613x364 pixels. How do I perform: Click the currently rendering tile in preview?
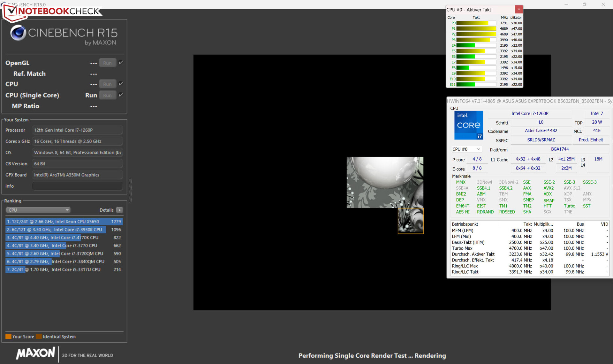411,221
